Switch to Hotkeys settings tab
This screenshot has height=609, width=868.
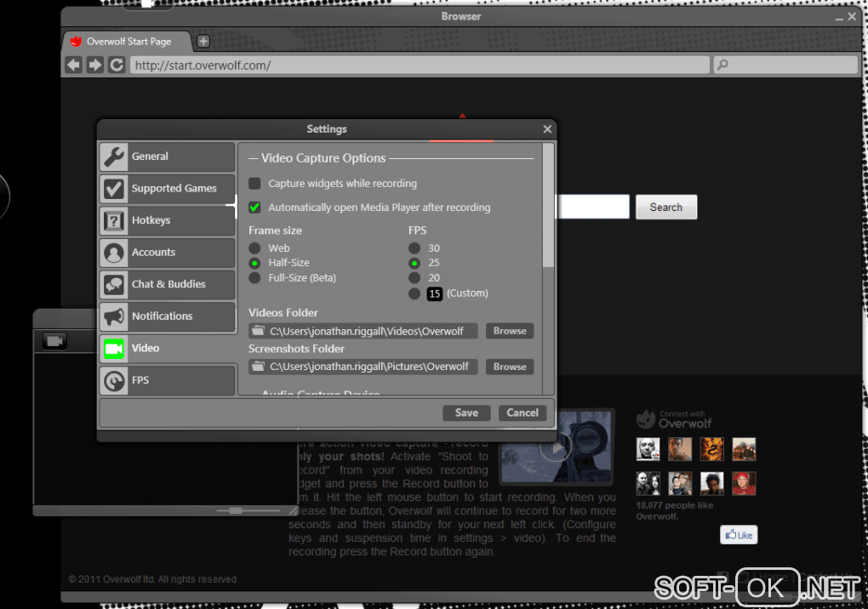[x=167, y=220]
